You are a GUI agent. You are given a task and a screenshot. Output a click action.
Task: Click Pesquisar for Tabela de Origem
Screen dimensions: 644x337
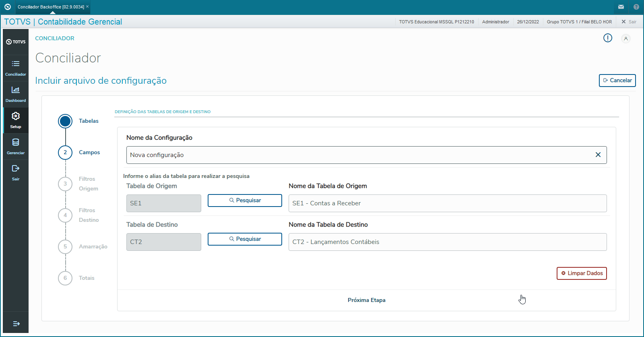pos(245,201)
